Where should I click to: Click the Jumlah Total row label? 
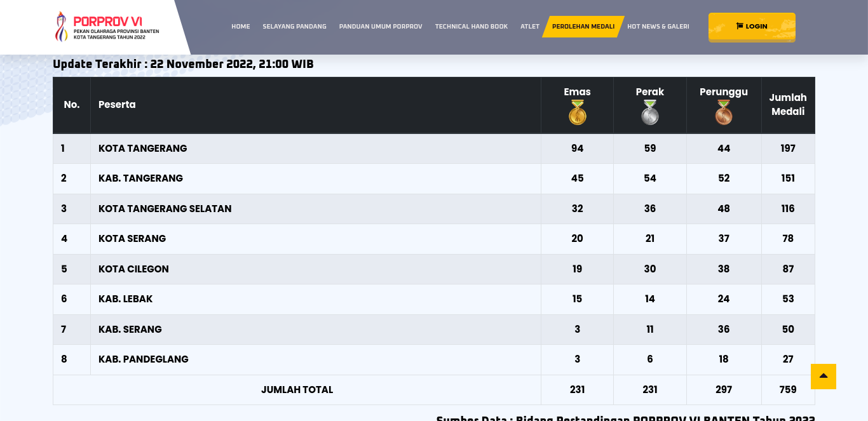click(297, 390)
